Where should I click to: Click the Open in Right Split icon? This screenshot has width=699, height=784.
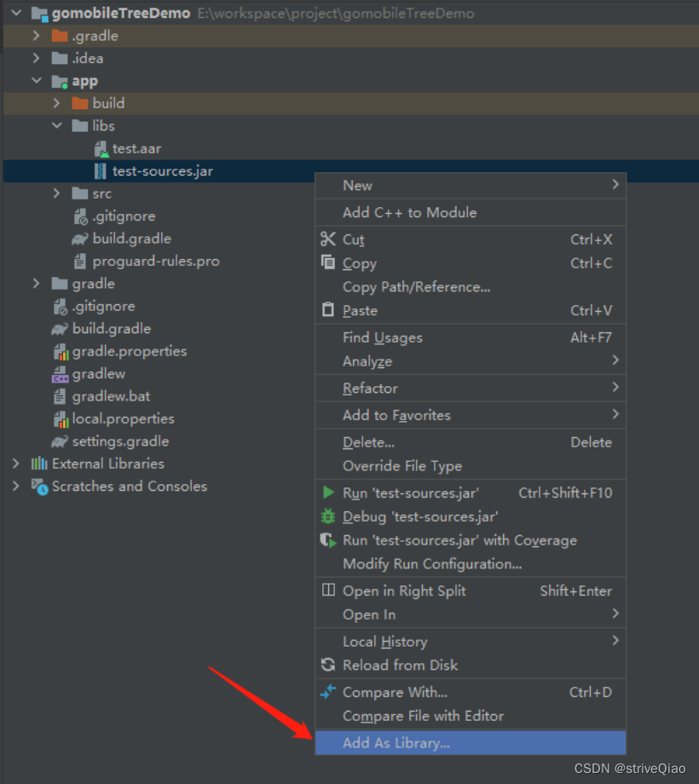point(328,590)
